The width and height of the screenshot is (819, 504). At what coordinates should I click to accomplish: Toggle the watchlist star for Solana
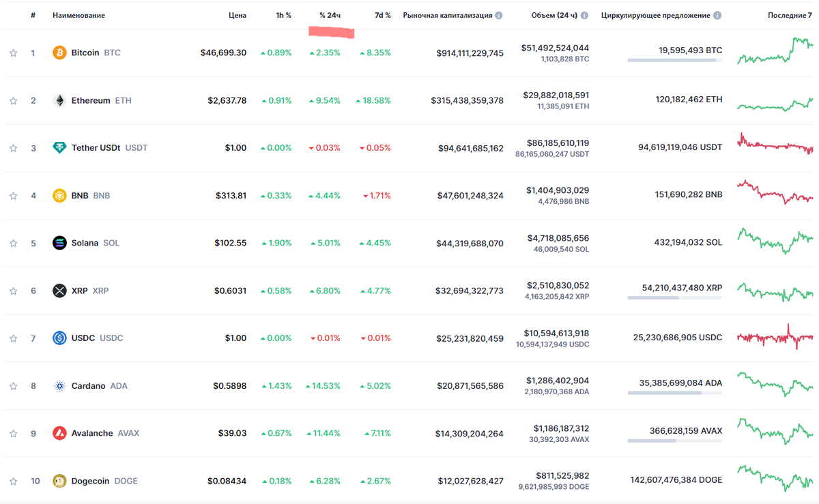tap(13, 243)
